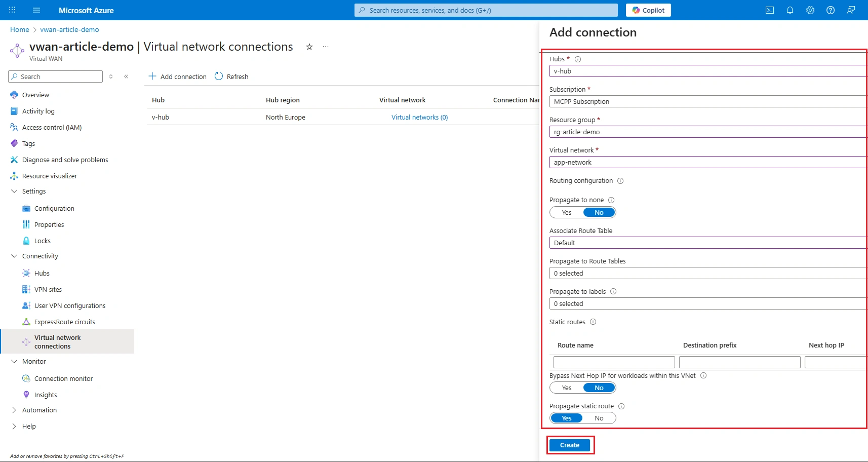Open the Subscription dropdown
868x462 pixels.
708,101
